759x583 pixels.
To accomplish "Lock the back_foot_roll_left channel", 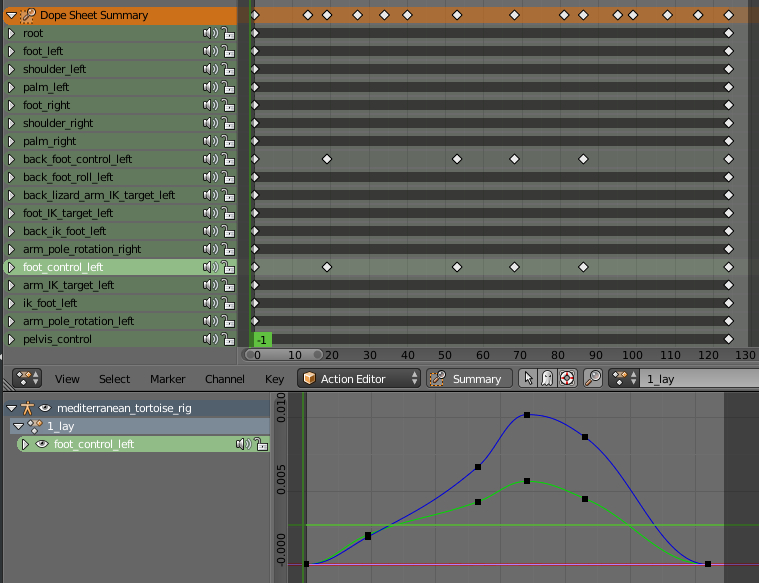I will pyautogui.click(x=228, y=177).
